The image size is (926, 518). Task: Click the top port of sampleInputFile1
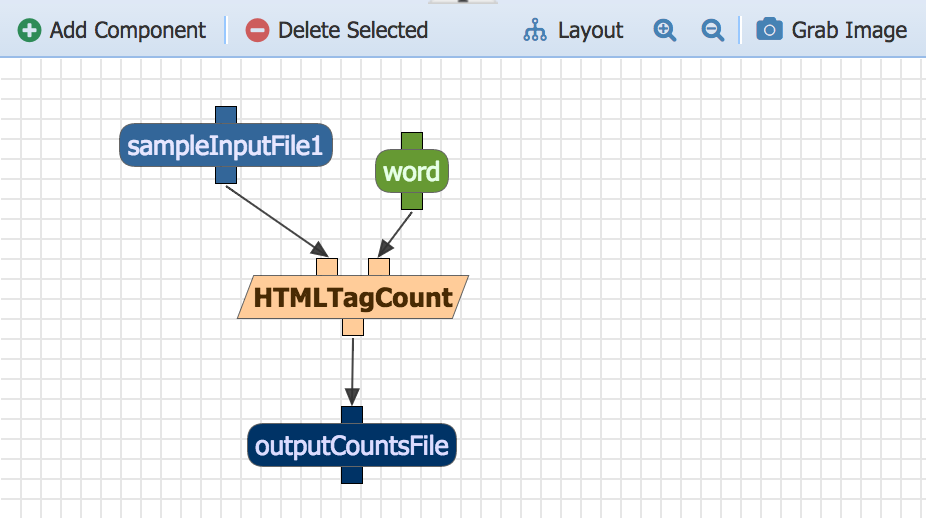click(226, 116)
